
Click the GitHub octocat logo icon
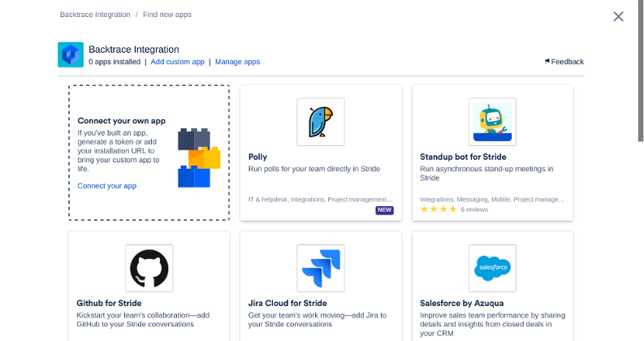click(x=149, y=268)
